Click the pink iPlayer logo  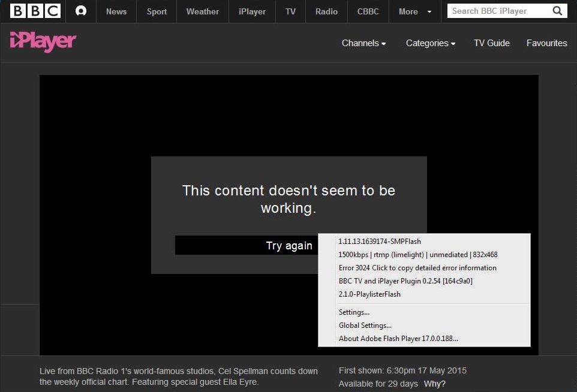[x=43, y=42]
